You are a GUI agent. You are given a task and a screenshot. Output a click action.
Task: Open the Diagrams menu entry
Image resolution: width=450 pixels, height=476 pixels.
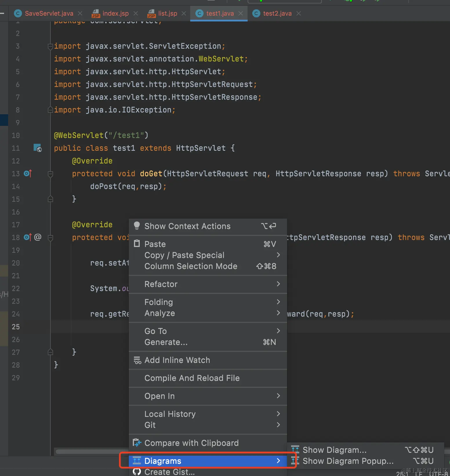point(208,461)
